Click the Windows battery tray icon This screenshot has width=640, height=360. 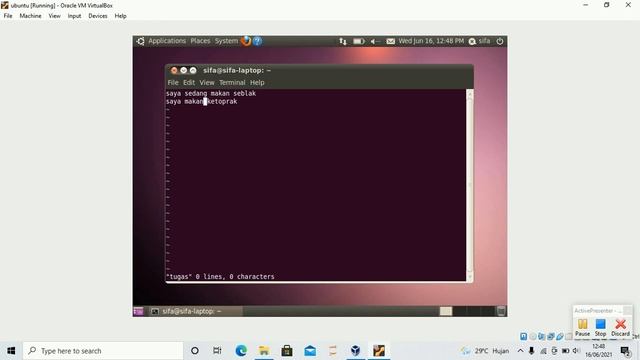pos(565,351)
